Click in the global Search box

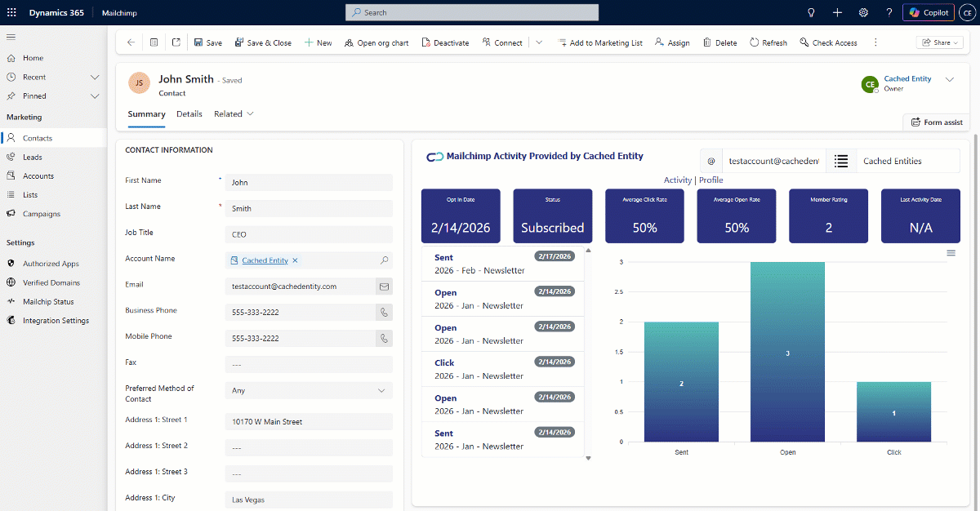pyautogui.click(x=472, y=12)
